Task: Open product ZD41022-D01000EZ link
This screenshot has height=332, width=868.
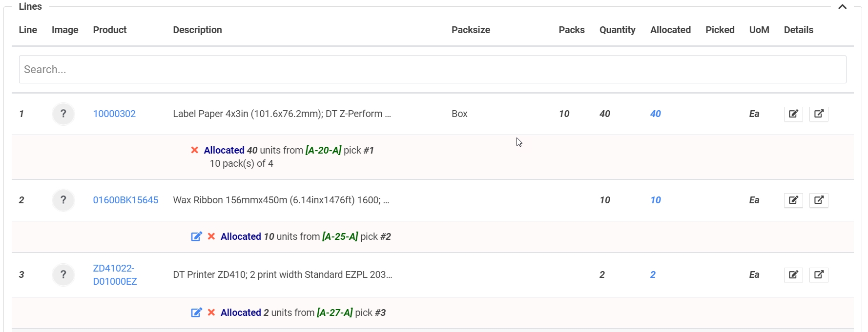Action: click(115, 275)
